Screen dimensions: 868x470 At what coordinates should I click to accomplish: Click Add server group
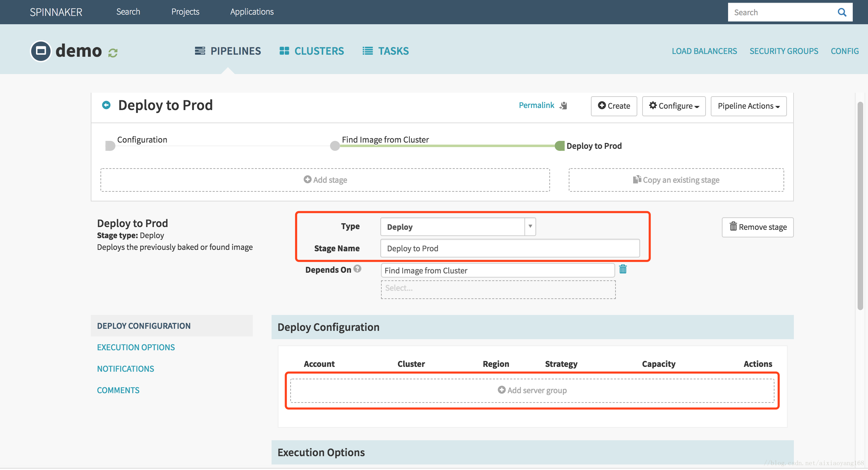532,390
